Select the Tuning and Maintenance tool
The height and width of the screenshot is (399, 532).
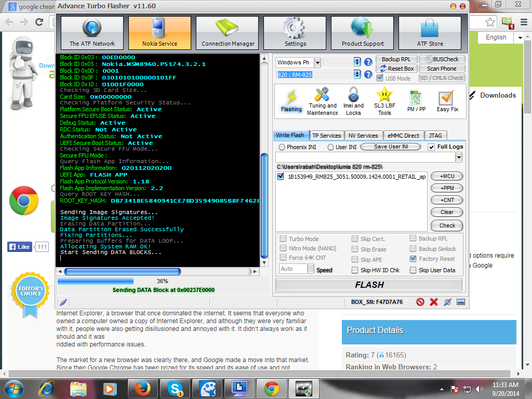tap(323, 101)
